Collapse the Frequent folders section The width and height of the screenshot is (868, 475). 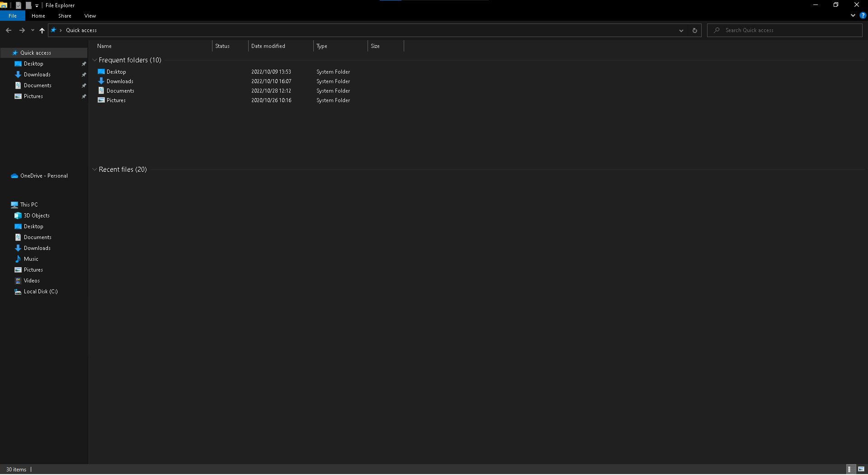pyautogui.click(x=94, y=60)
